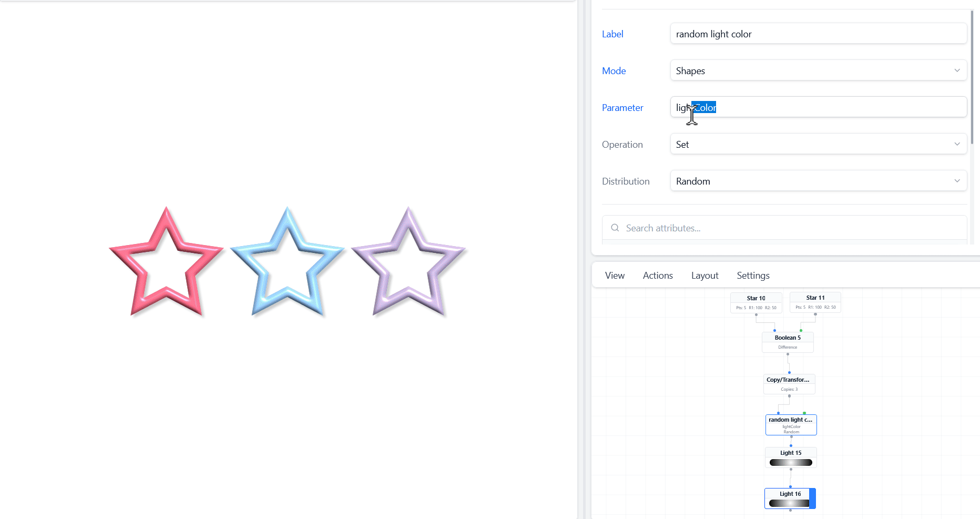
Task: Click Light 15's gradient swatch
Action: [790, 462]
